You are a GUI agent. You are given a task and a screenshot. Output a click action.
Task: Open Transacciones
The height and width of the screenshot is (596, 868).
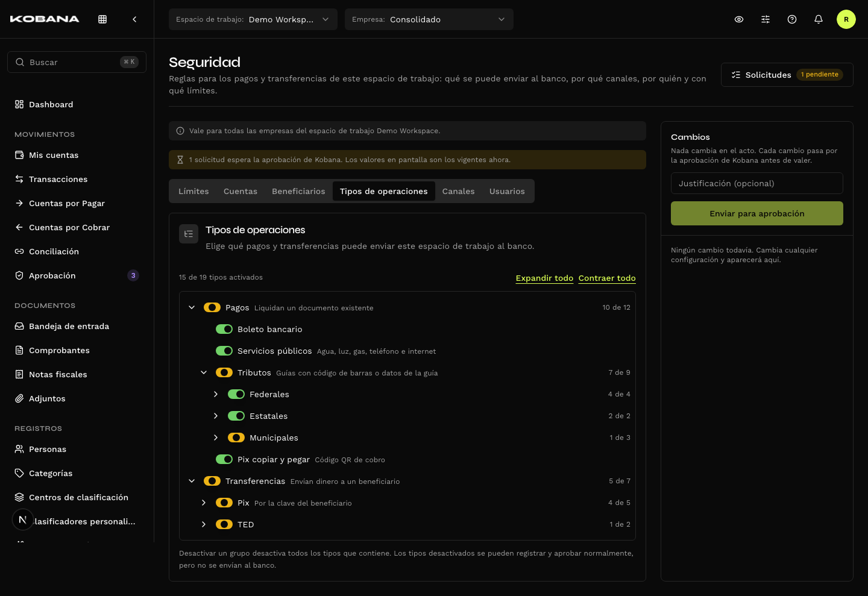77,179
